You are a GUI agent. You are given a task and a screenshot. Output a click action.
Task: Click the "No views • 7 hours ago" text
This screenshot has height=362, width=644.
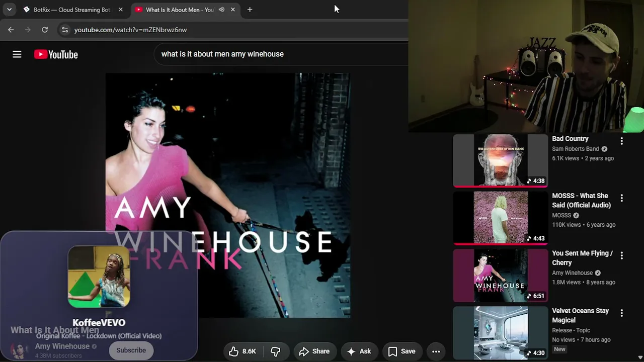[x=581, y=340]
